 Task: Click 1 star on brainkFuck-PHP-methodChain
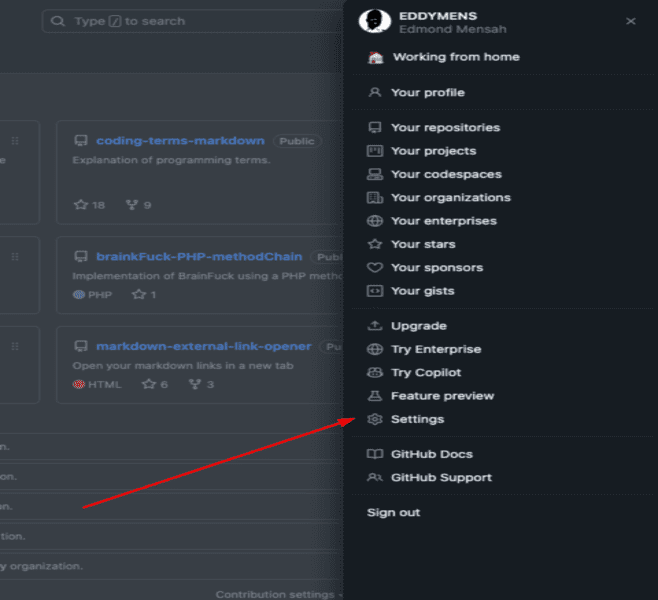coord(144,295)
